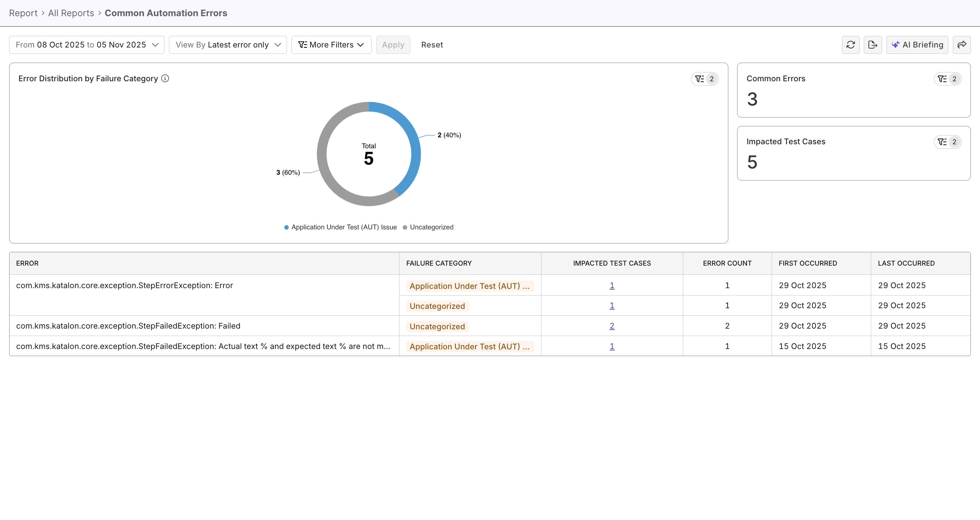Refresh the report data

pyautogui.click(x=851, y=44)
